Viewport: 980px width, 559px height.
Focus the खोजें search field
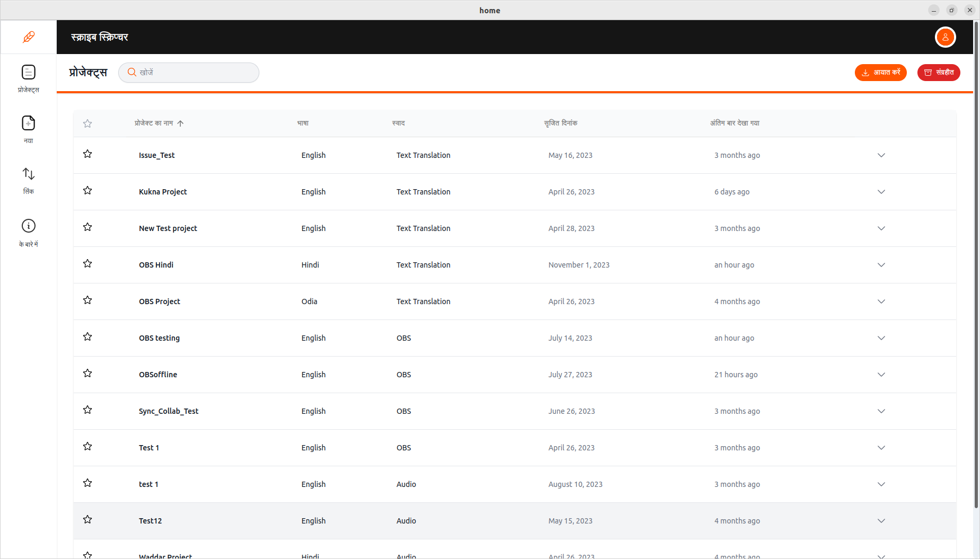pos(189,73)
